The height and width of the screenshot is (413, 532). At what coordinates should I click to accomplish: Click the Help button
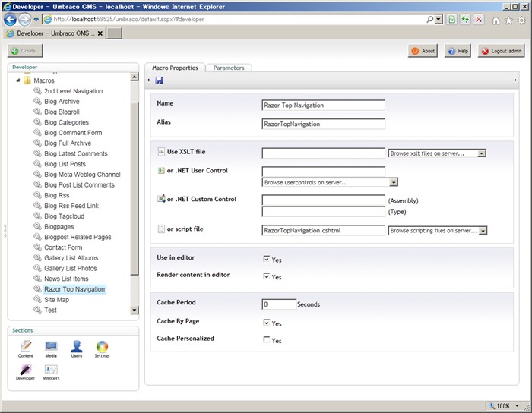(x=458, y=51)
